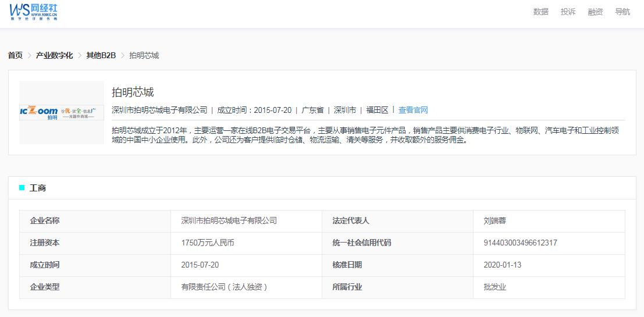The height and width of the screenshot is (317, 644).
Task: Go to 首页 breadcrumb
Action: click(x=16, y=55)
